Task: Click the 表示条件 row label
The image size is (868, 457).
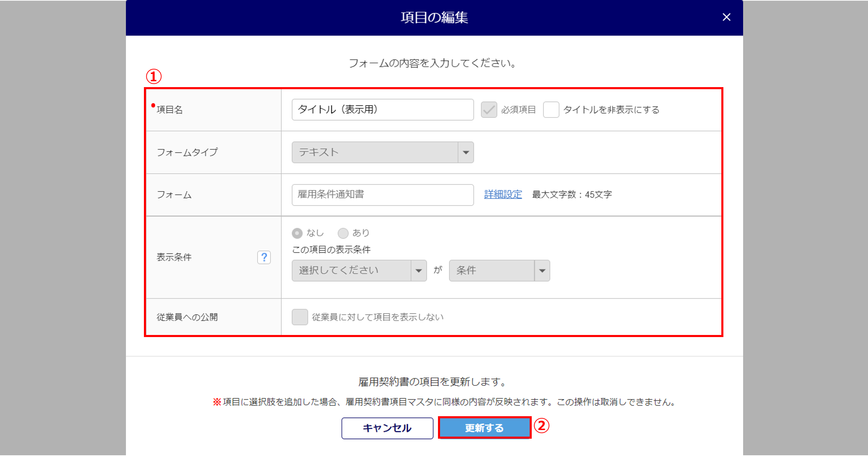Action: point(174,257)
